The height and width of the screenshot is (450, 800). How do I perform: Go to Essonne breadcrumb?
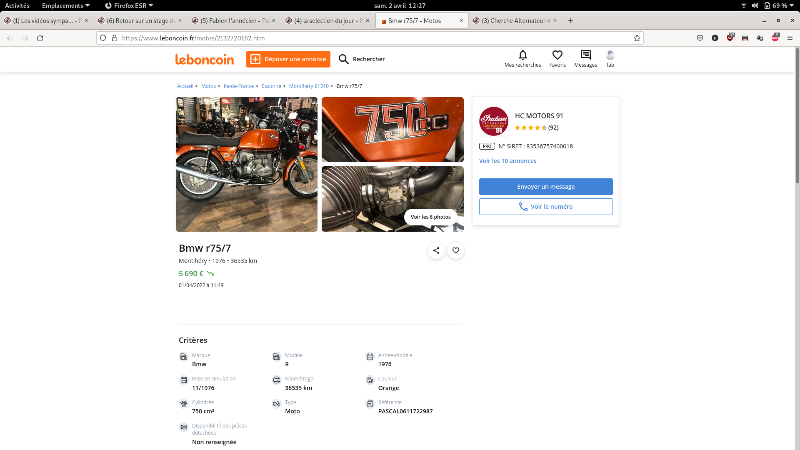coord(271,86)
